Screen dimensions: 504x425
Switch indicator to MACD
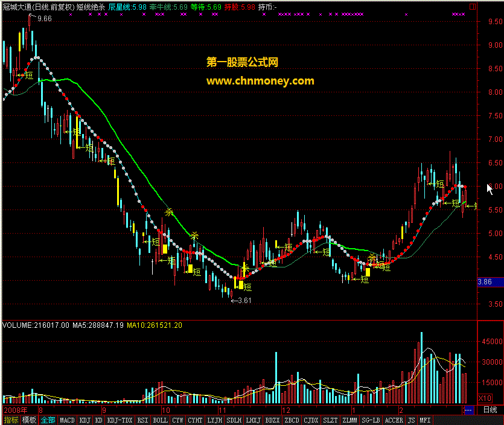point(67,420)
